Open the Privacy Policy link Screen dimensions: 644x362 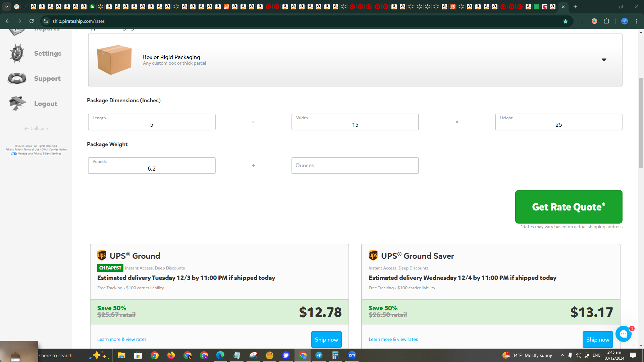13,150
